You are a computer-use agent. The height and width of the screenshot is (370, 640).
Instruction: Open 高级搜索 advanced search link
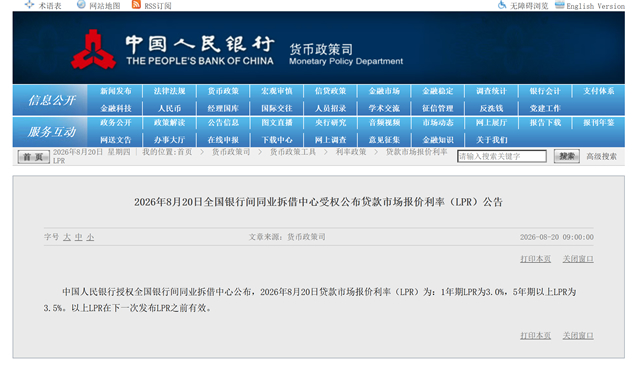(x=601, y=156)
